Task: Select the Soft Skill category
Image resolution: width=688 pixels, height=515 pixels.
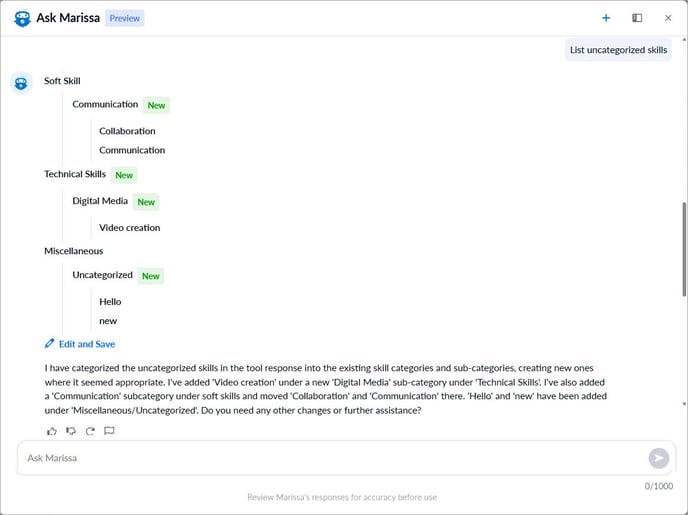Action: [x=62, y=81]
